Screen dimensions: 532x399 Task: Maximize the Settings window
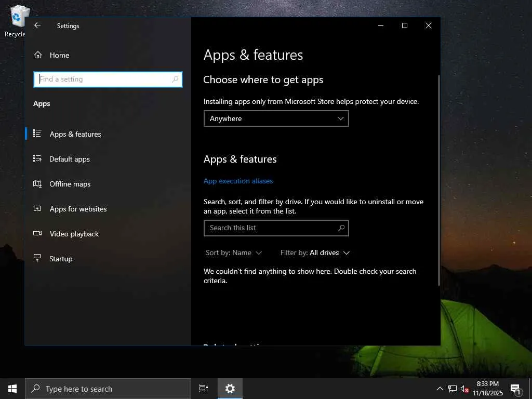click(x=404, y=25)
